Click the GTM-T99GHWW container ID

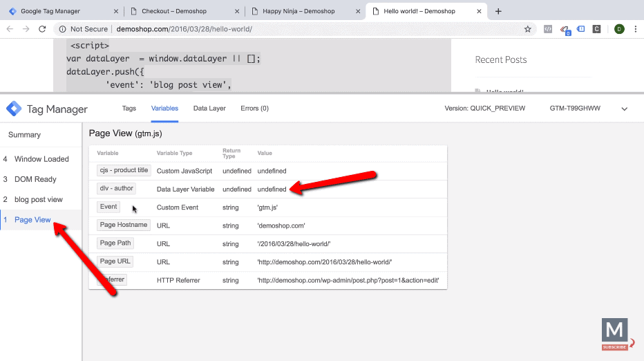575,109
